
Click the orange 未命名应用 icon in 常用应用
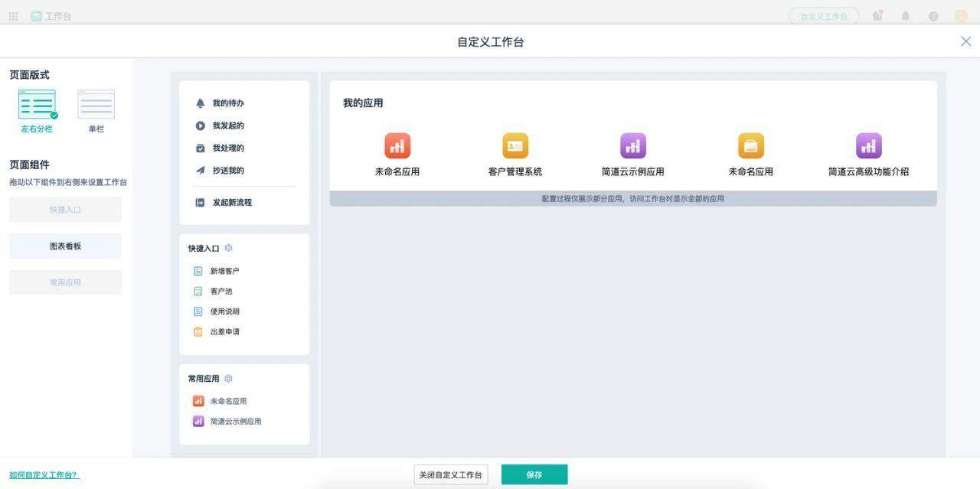tap(198, 401)
